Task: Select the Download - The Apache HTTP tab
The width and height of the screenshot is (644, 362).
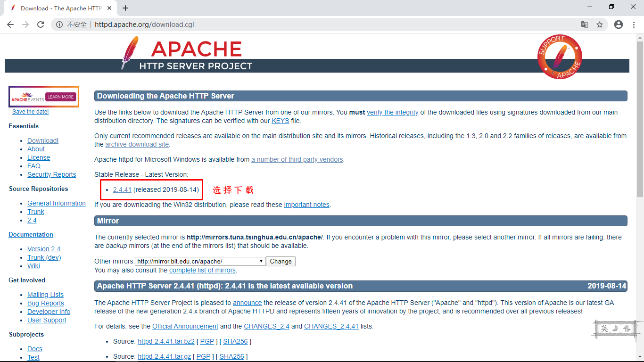Action: [60, 8]
